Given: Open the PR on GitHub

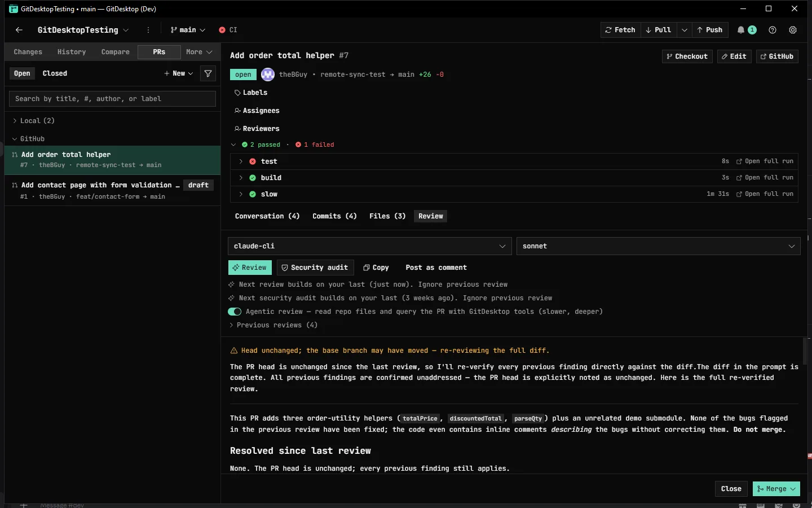Looking at the screenshot, I should (x=777, y=56).
